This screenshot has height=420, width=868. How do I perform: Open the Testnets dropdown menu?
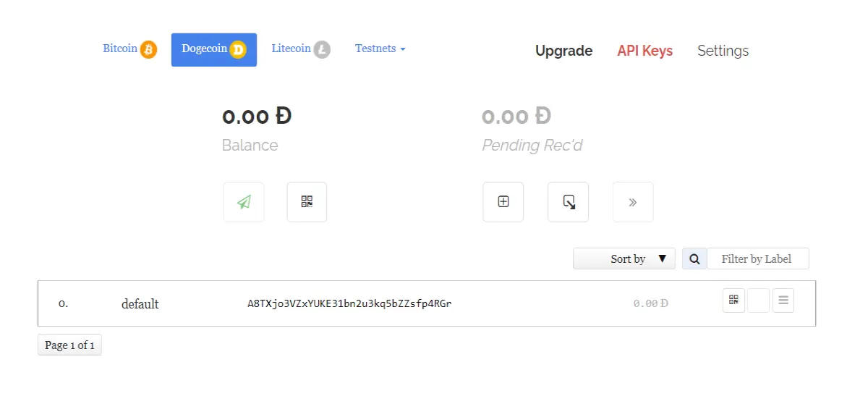point(380,49)
